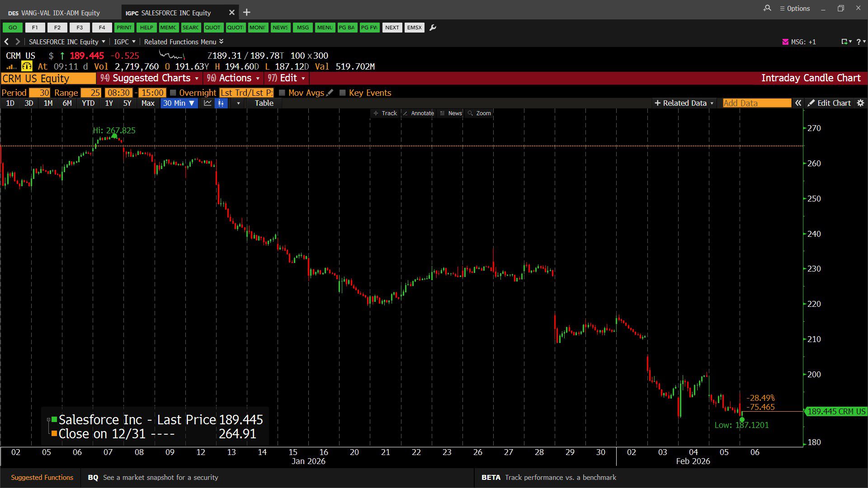The height and width of the screenshot is (488, 868).
Task: Open the Related Data dropdown
Action: click(x=684, y=103)
